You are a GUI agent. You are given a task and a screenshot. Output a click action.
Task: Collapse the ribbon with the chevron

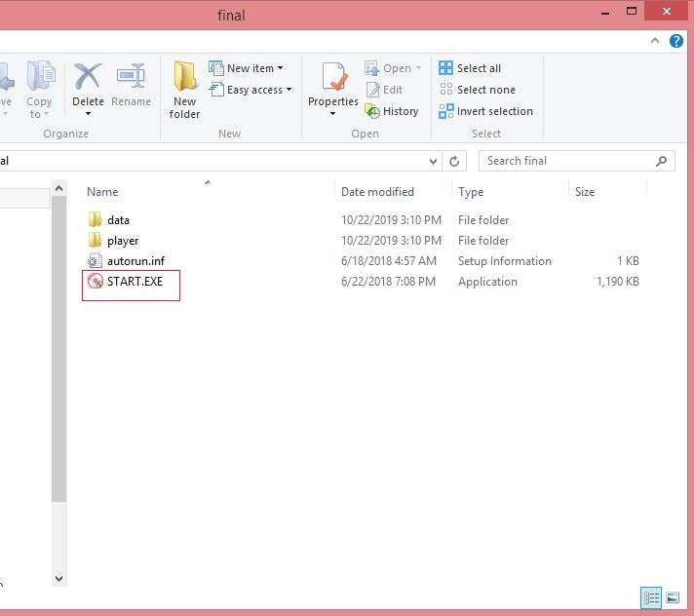click(x=655, y=41)
